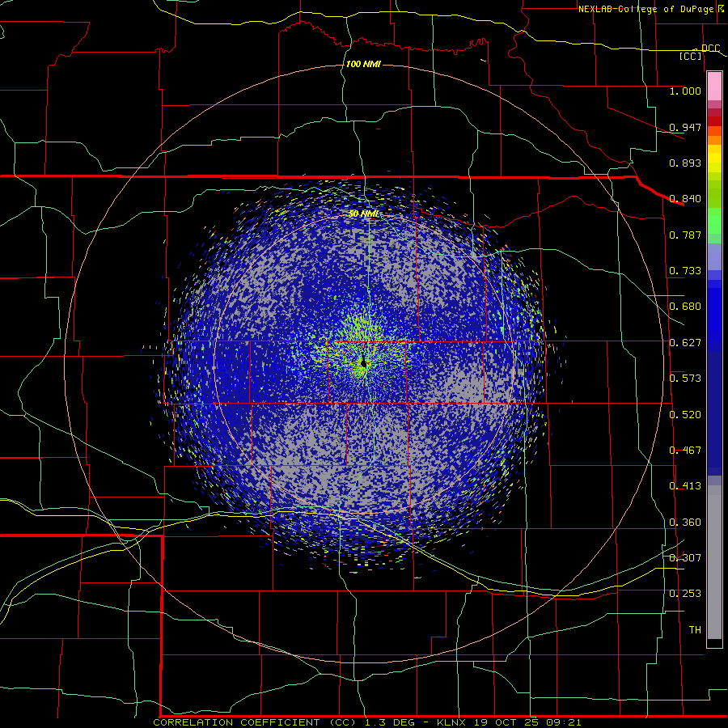This screenshot has height=728, width=728.
Task: Click the TH threshold label
Action: 695,630
